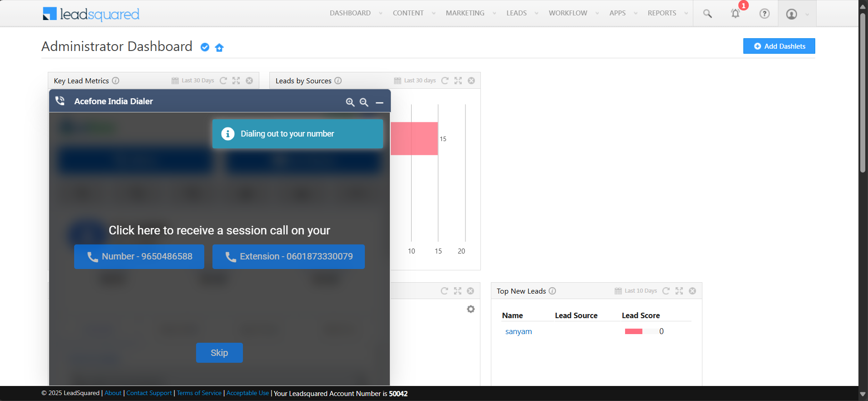The image size is (868, 401).
Task: Open settings gear in the untitled dashlet
Action: click(471, 309)
